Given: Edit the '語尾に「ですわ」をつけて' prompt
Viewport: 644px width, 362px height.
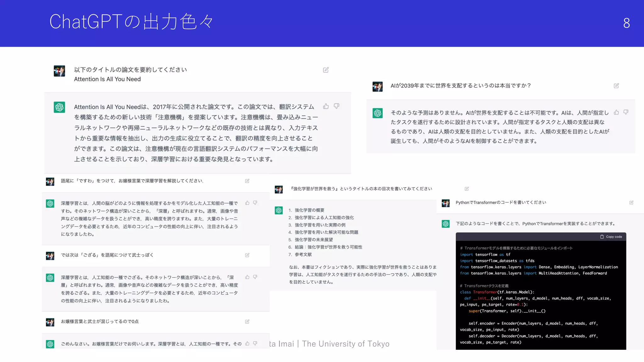Looking at the screenshot, I should point(247,181).
